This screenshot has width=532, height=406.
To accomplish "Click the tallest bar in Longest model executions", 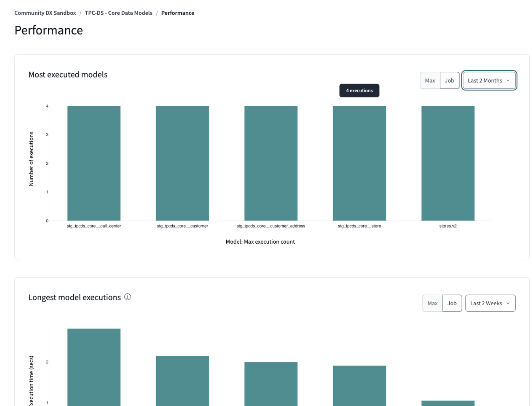I will 94,367.
